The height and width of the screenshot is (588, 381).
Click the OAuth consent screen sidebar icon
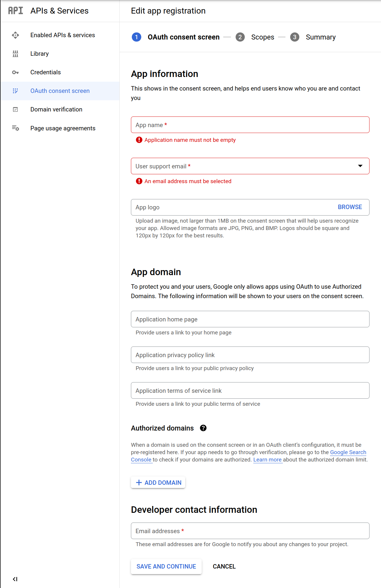[x=15, y=91]
